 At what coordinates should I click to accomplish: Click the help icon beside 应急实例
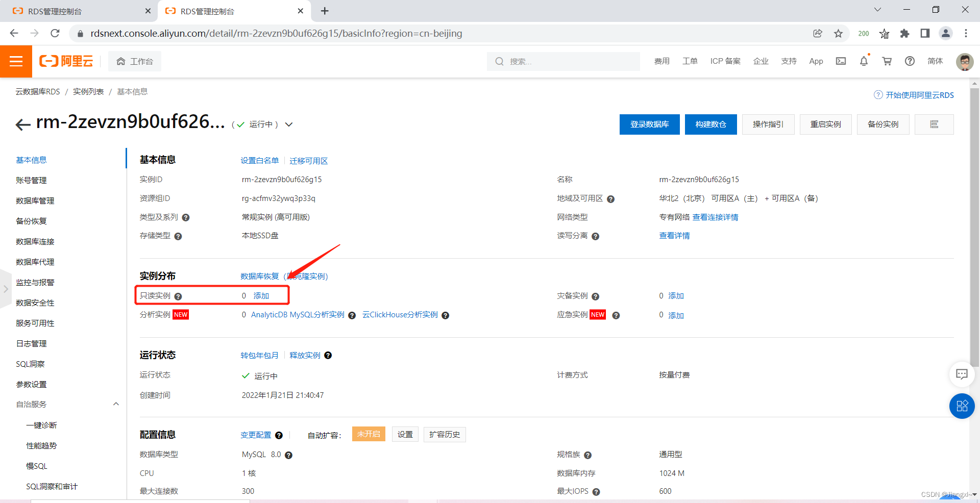pos(616,315)
